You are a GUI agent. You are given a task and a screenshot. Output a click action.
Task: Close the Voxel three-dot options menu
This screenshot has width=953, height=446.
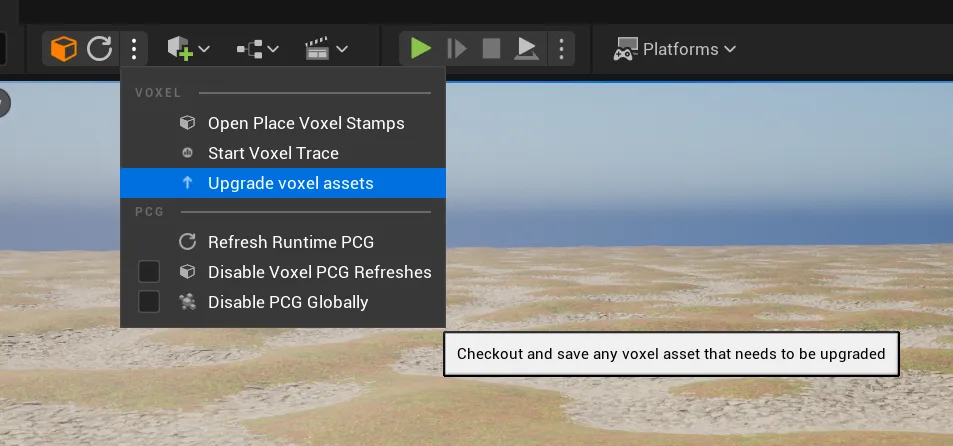[134, 48]
